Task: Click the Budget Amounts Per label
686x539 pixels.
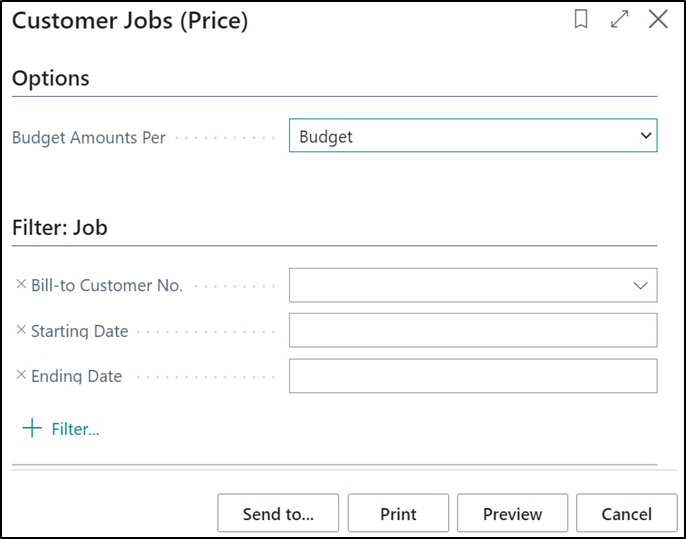Action: click(x=89, y=138)
